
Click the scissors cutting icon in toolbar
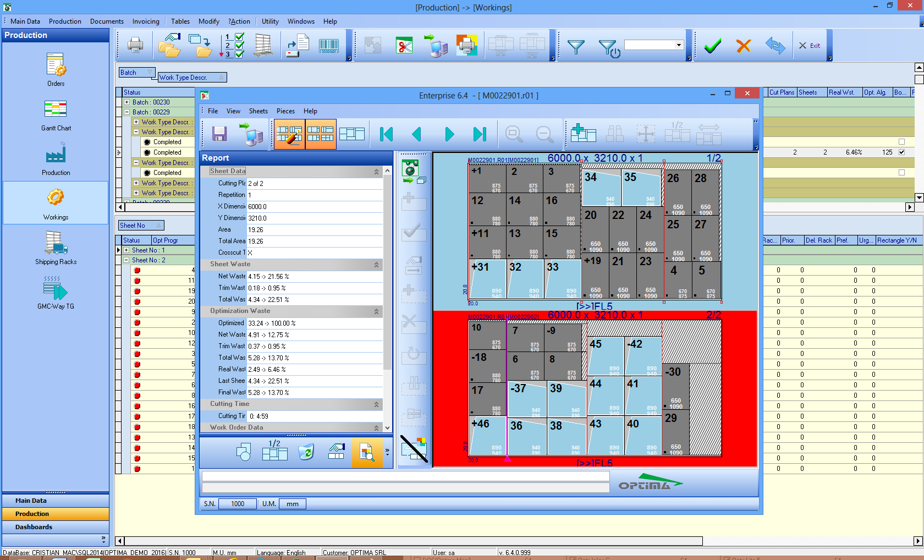click(404, 45)
